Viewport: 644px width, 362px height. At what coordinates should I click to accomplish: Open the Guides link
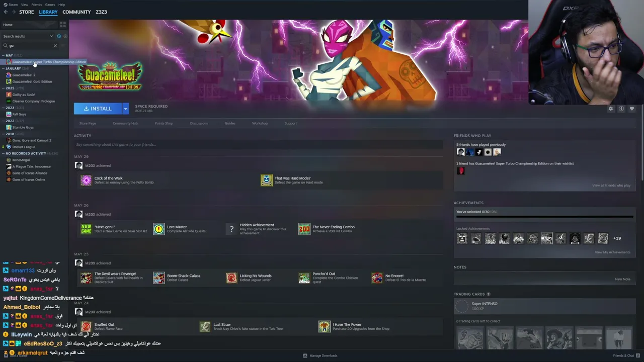[230, 123]
